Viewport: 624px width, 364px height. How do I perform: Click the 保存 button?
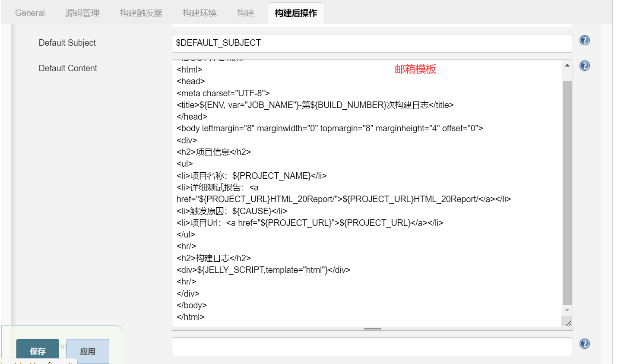click(38, 351)
